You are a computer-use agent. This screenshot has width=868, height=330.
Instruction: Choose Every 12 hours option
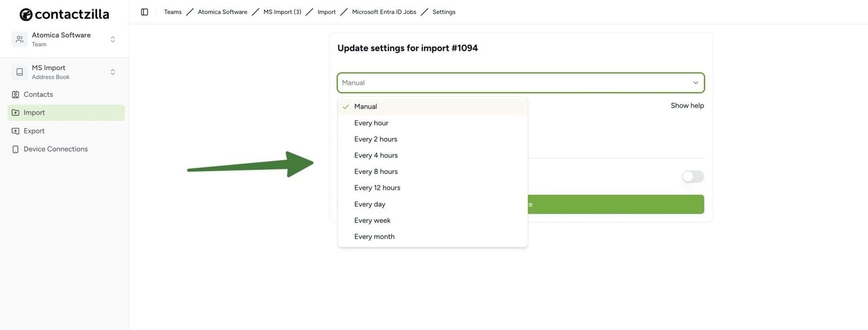pyautogui.click(x=432, y=188)
